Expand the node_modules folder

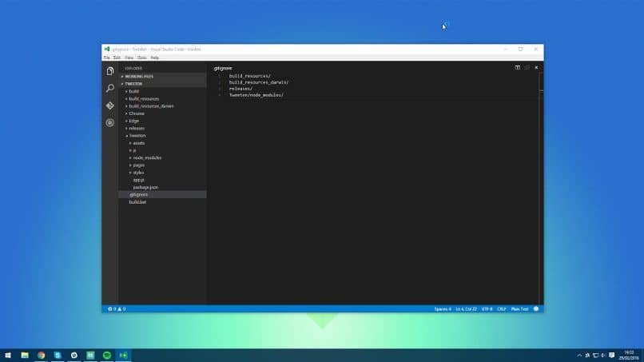click(163, 157)
